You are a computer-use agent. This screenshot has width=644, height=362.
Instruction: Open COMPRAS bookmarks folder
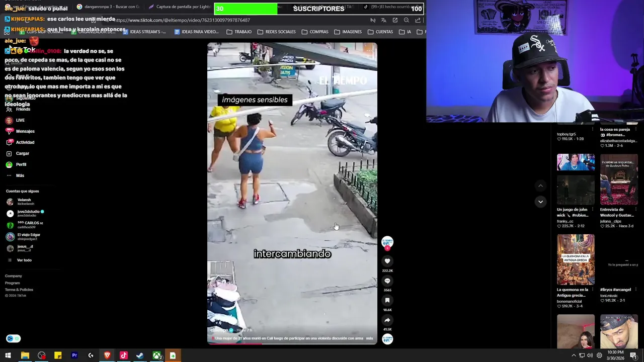click(x=314, y=32)
